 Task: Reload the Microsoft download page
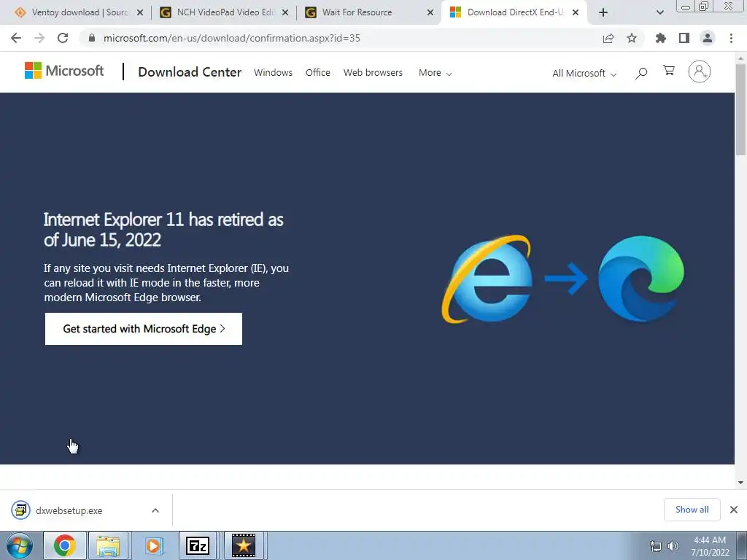[63, 38]
